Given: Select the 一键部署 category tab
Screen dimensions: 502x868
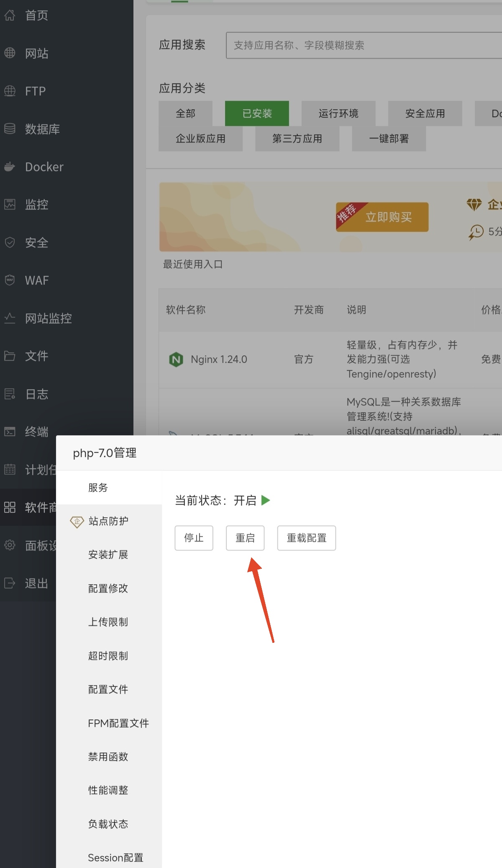Looking at the screenshot, I should coord(389,139).
